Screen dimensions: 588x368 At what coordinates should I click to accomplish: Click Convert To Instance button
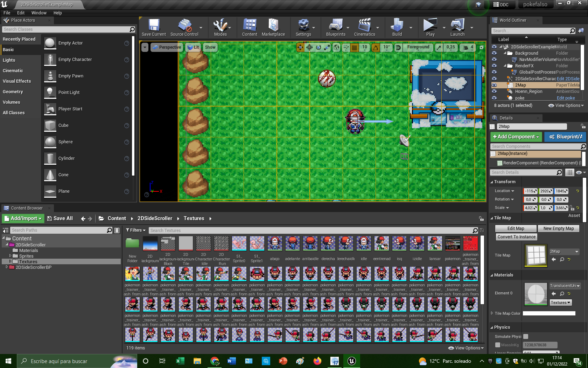coord(516,237)
